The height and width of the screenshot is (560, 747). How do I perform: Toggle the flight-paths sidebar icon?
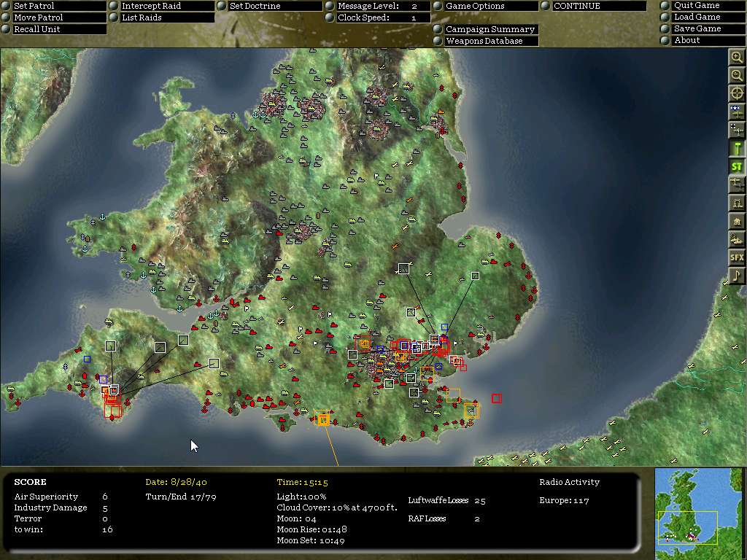737,184
